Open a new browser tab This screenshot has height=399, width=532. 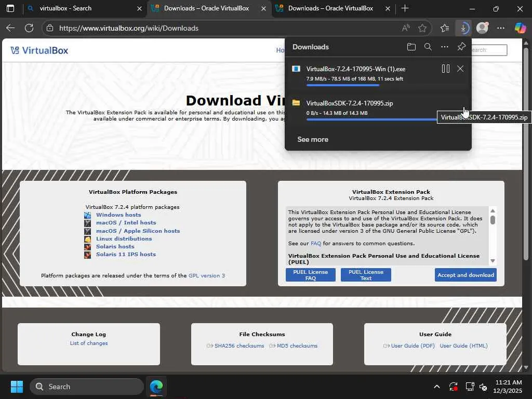(x=405, y=8)
